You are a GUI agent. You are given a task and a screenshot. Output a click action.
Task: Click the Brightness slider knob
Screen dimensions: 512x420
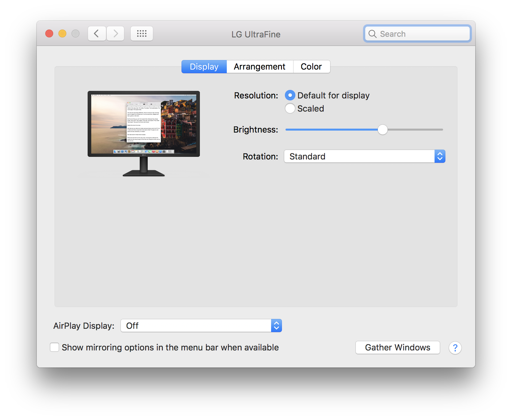click(x=382, y=130)
